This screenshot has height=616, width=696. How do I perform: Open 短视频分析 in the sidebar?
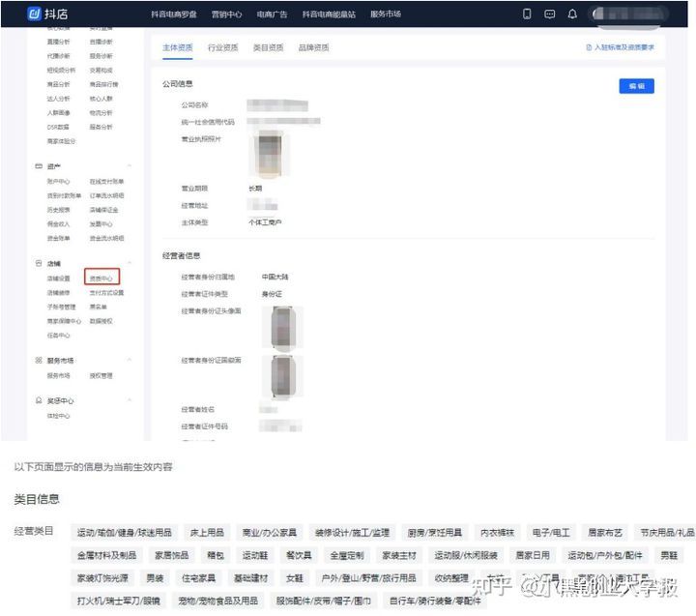click(x=61, y=71)
